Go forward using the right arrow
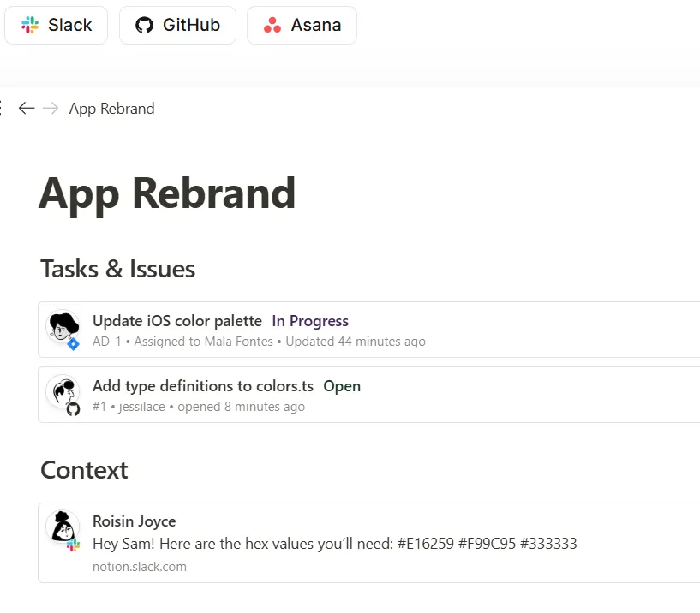 [51, 108]
